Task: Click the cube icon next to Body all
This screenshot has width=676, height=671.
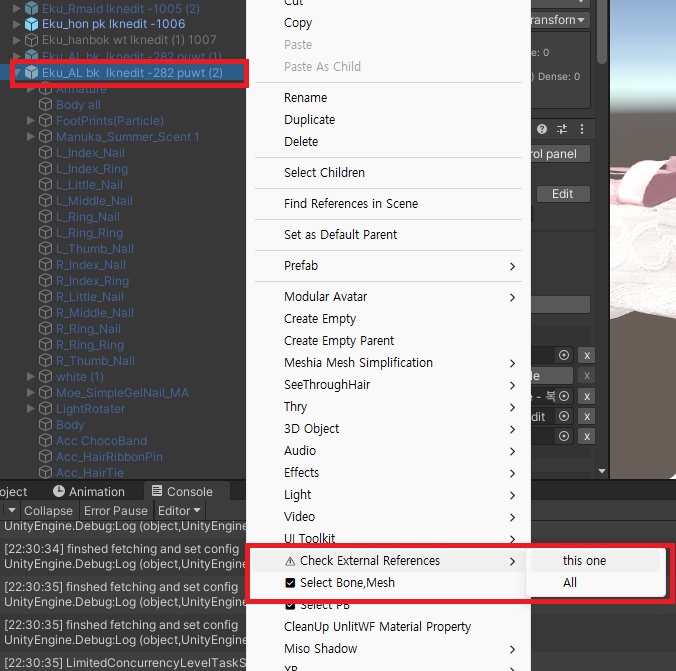Action: point(45,104)
